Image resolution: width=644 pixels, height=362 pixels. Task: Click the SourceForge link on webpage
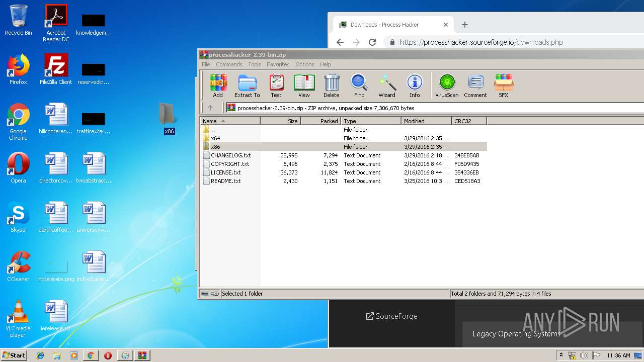click(391, 316)
